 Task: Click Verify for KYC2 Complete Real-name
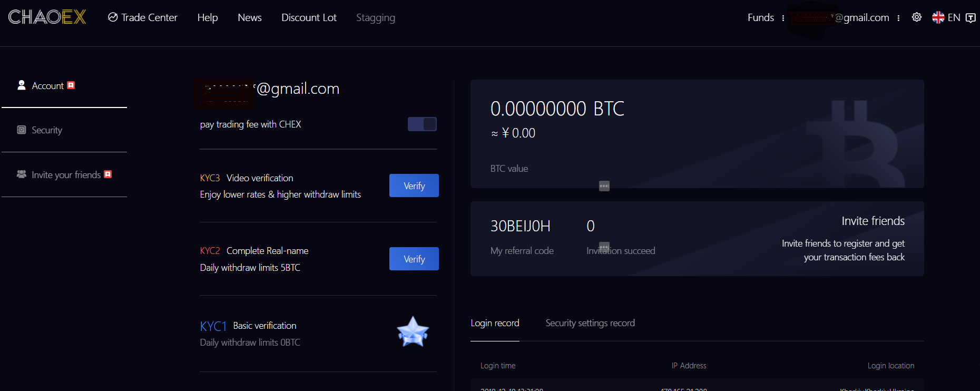414,259
